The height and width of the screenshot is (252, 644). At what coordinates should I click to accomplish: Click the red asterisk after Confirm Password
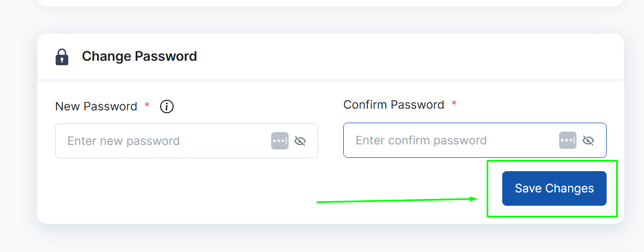[454, 104]
